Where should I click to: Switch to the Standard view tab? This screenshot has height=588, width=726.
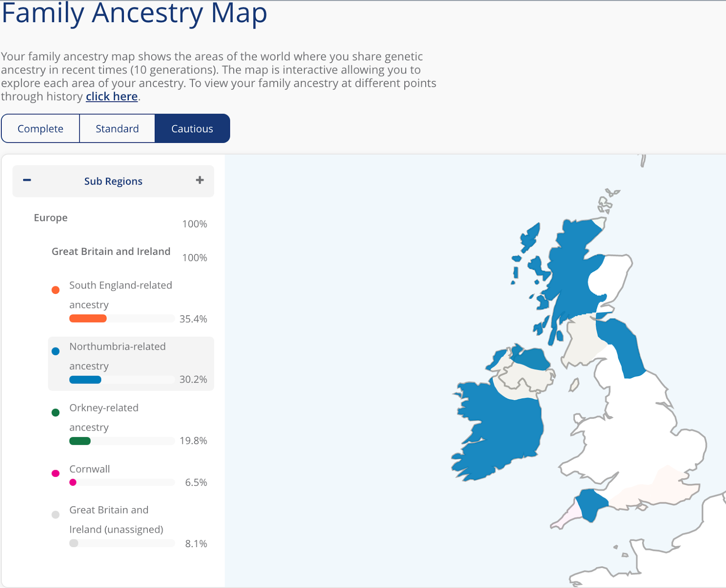(x=117, y=128)
